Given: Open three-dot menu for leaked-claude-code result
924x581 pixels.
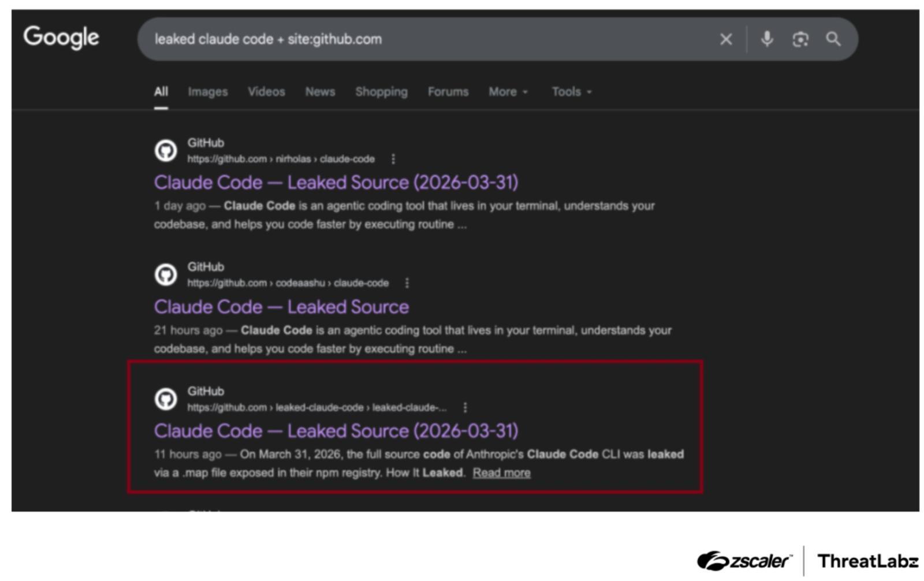Looking at the screenshot, I should tap(465, 408).
